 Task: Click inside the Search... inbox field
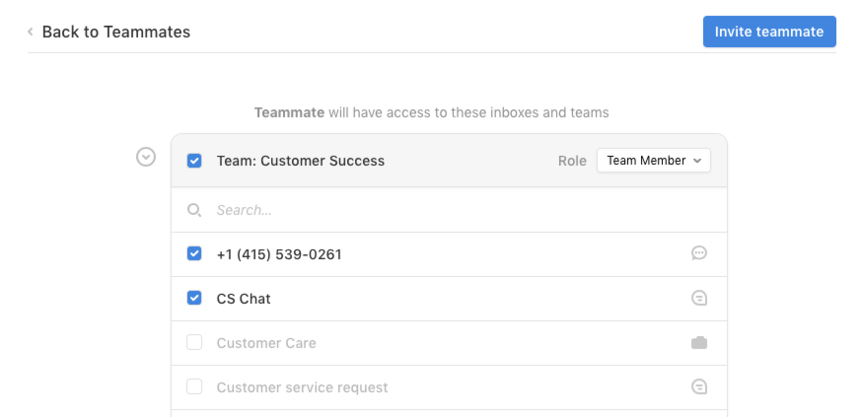point(449,210)
